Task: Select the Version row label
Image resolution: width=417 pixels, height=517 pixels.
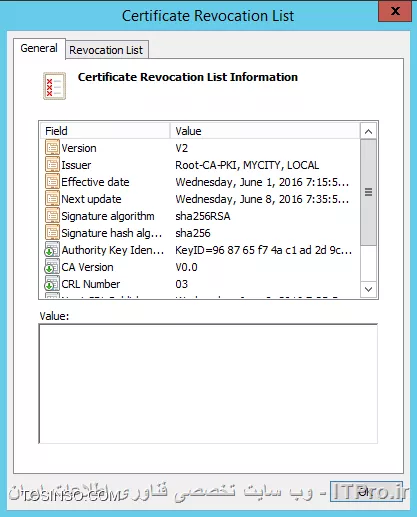Action: (x=79, y=148)
